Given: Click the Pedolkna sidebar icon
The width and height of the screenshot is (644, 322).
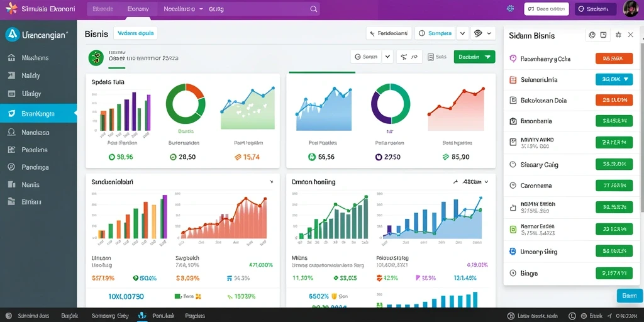Looking at the screenshot, I should (11, 150).
